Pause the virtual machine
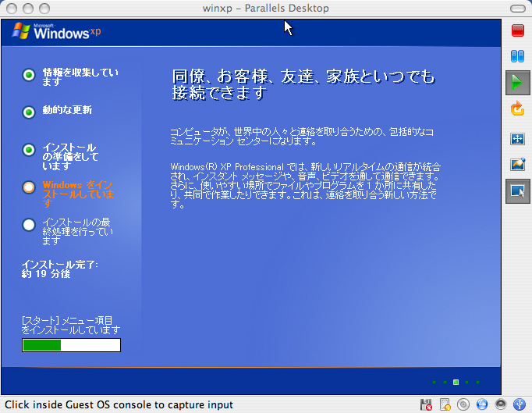Viewport: 532px width, 413px height. click(518, 56)
